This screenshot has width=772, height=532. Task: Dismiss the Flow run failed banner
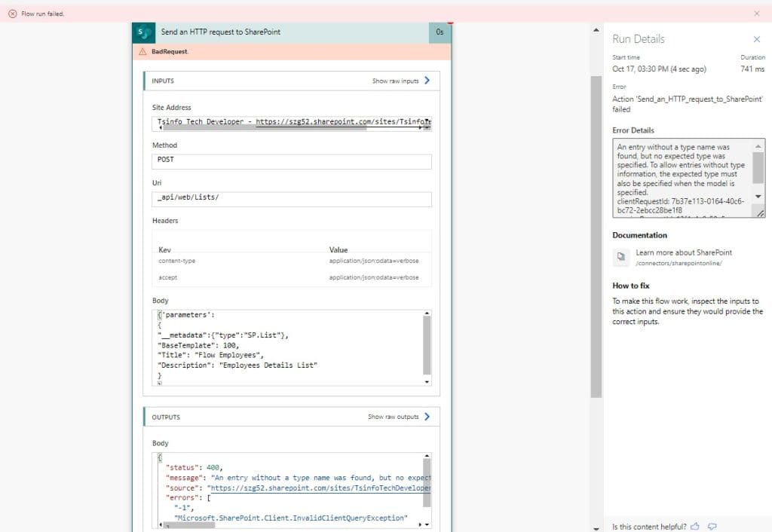pos(757,14)
